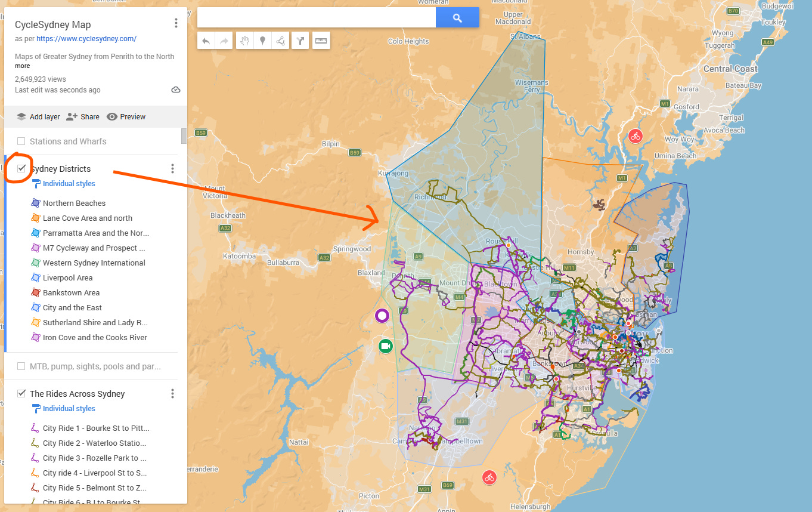Select the hand pan tool
812x512 pixels.
244,41
